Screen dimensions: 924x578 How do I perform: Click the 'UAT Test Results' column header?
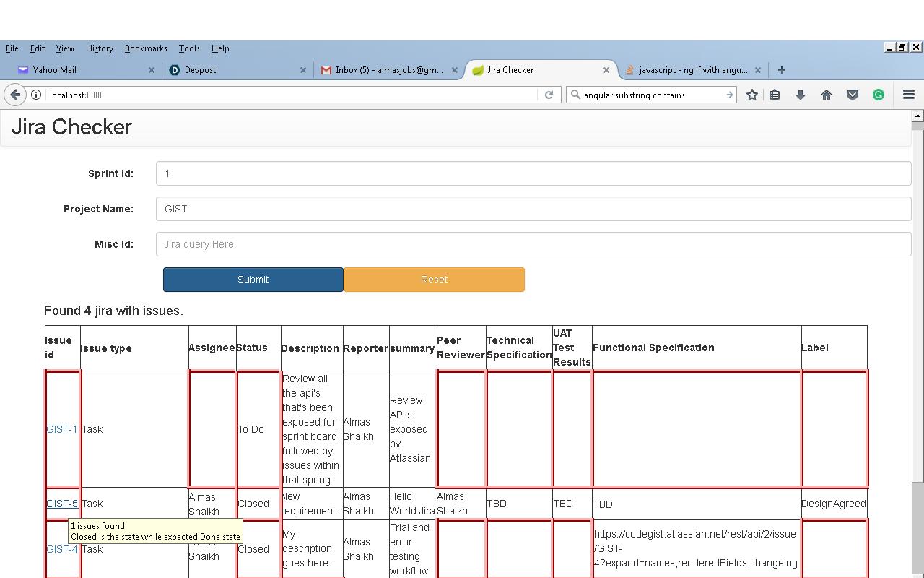(x=572, y=348)
